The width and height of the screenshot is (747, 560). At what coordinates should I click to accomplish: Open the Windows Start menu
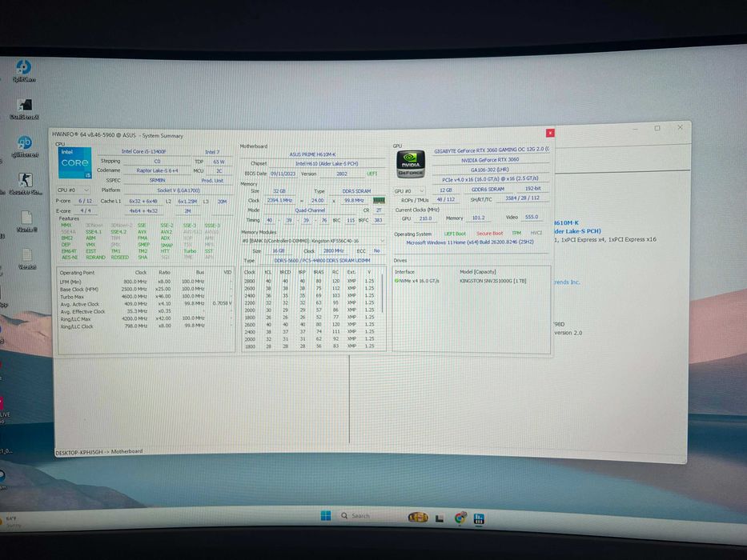[x=326, y=516]
